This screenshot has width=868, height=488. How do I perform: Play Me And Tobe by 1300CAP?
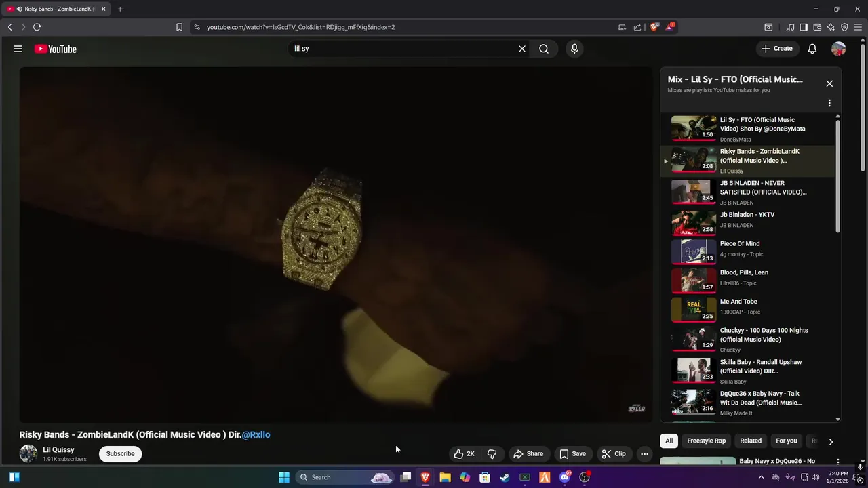(747, 310)
